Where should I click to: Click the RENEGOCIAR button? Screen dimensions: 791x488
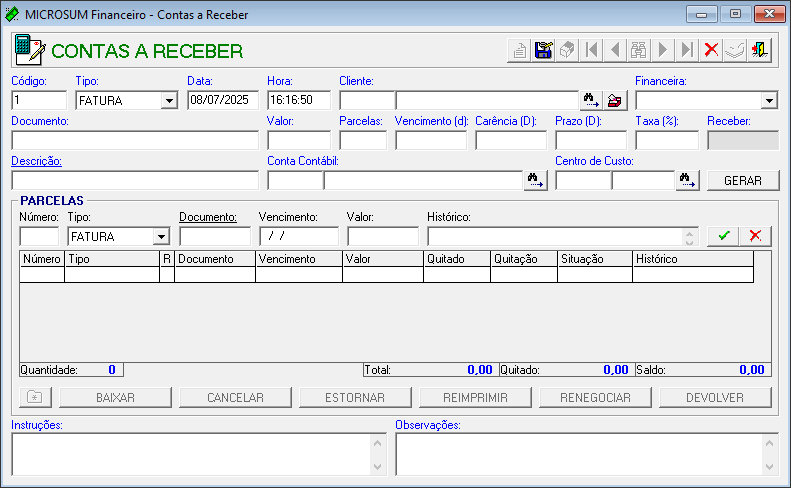point(595,397)
